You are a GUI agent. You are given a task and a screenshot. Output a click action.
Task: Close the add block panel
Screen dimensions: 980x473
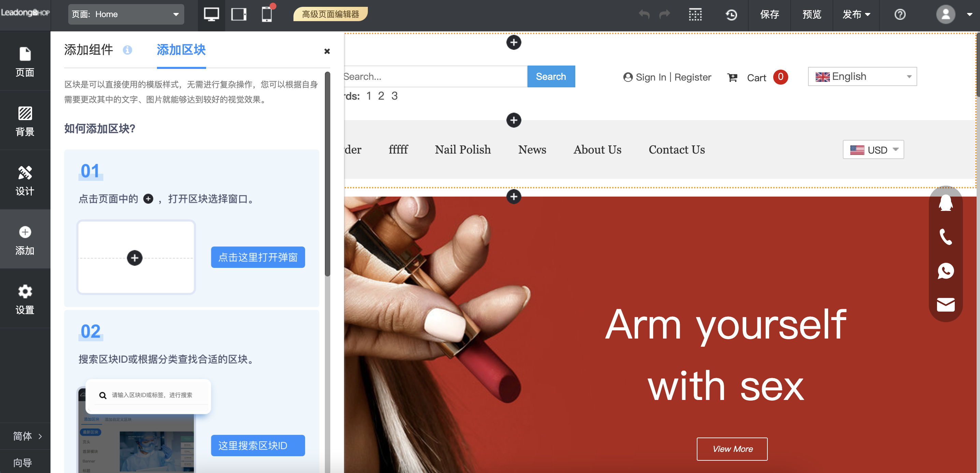pos(327,51)
